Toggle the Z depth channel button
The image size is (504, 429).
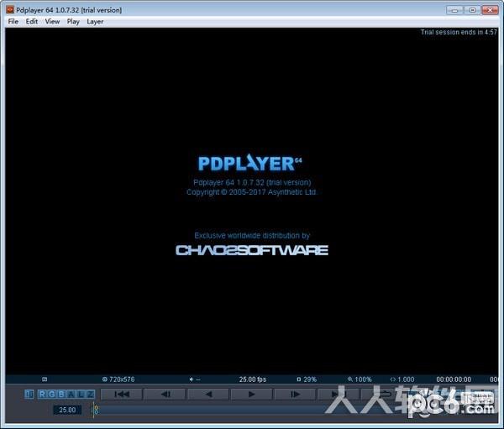point(90,394)
